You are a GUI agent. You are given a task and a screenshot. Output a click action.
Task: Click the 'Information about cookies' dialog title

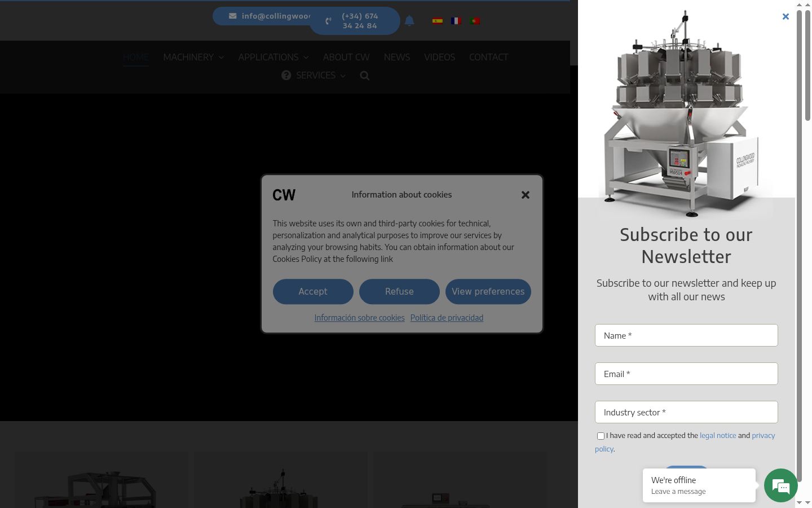coord(401,195)
